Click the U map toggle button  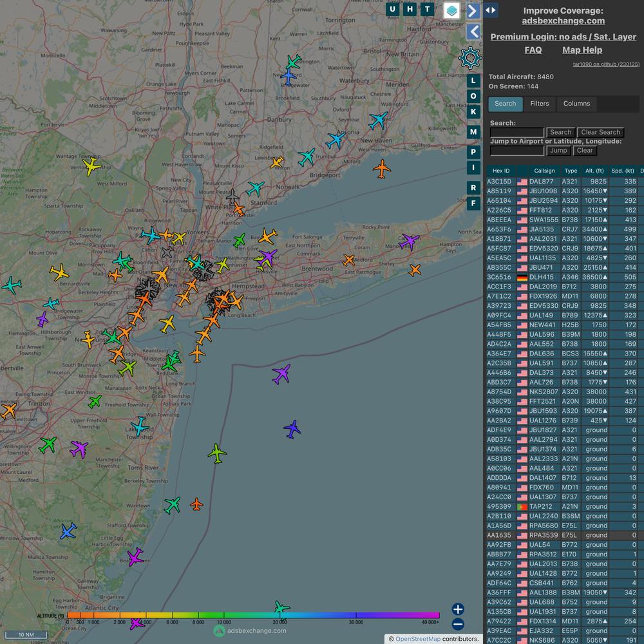coord(392,9)
